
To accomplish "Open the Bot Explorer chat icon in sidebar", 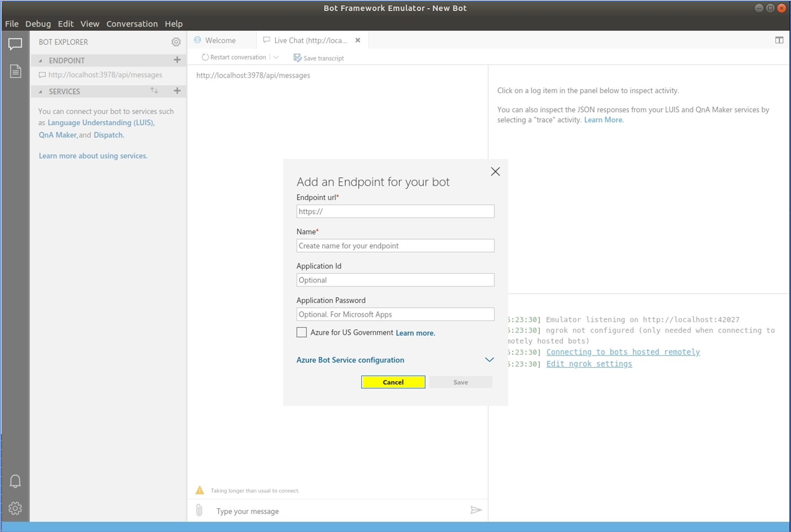I will 15,44.
